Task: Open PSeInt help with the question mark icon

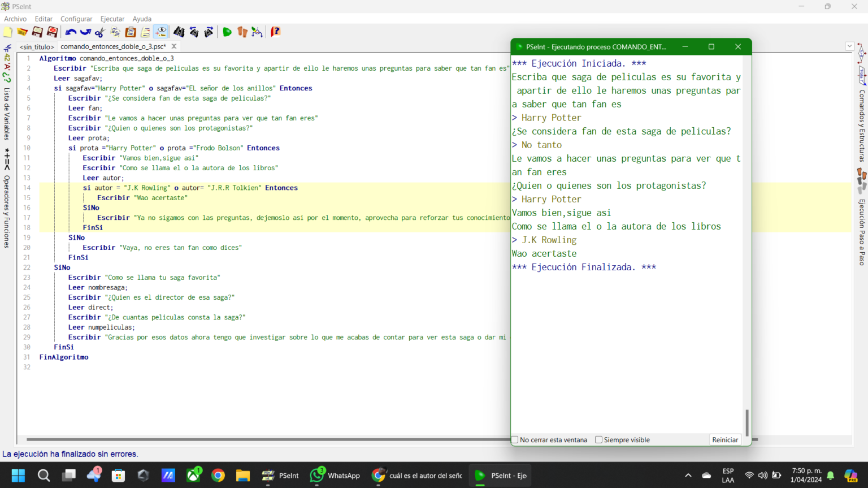Action: pyautogui.click(x=275, y=32)
